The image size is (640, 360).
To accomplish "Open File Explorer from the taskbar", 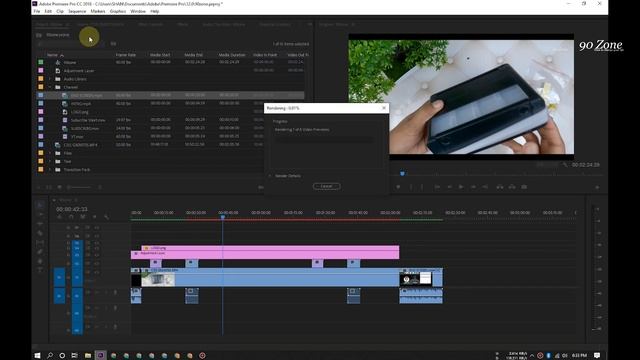I will (88, 356).
